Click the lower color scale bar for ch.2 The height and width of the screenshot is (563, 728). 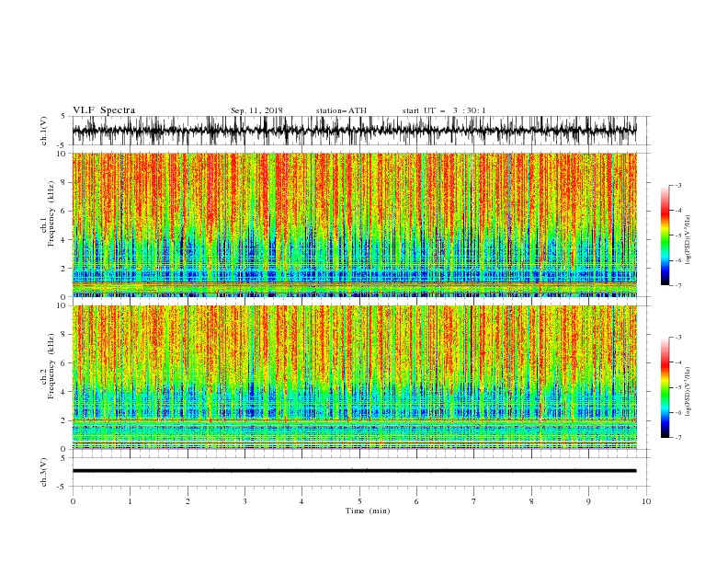(x=665, y=387)
